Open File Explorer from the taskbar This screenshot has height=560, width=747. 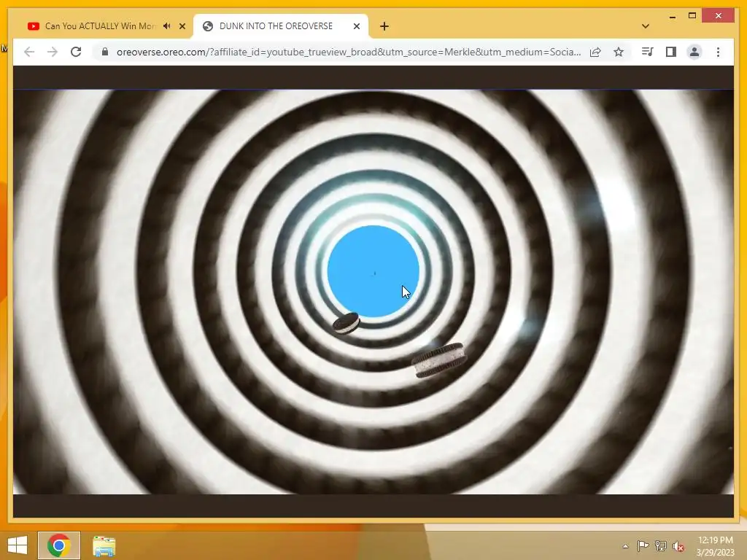tap(104, 545)
